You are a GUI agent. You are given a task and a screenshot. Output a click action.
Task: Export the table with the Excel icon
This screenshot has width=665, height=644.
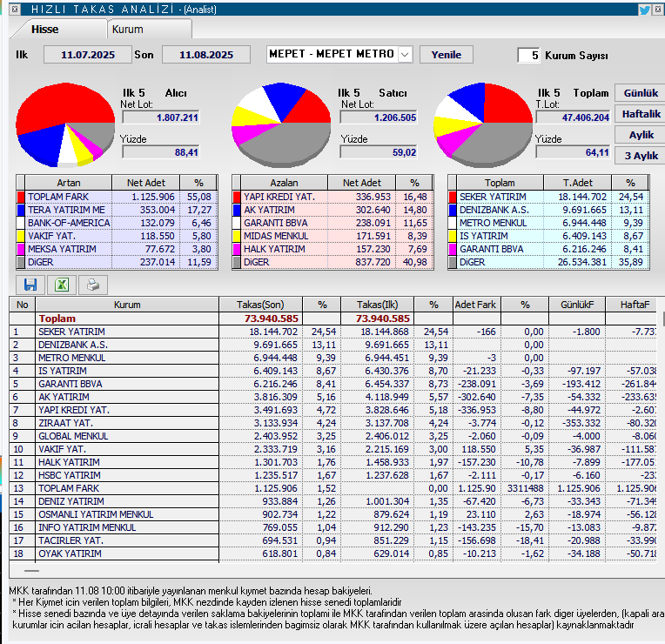(62, 285)
